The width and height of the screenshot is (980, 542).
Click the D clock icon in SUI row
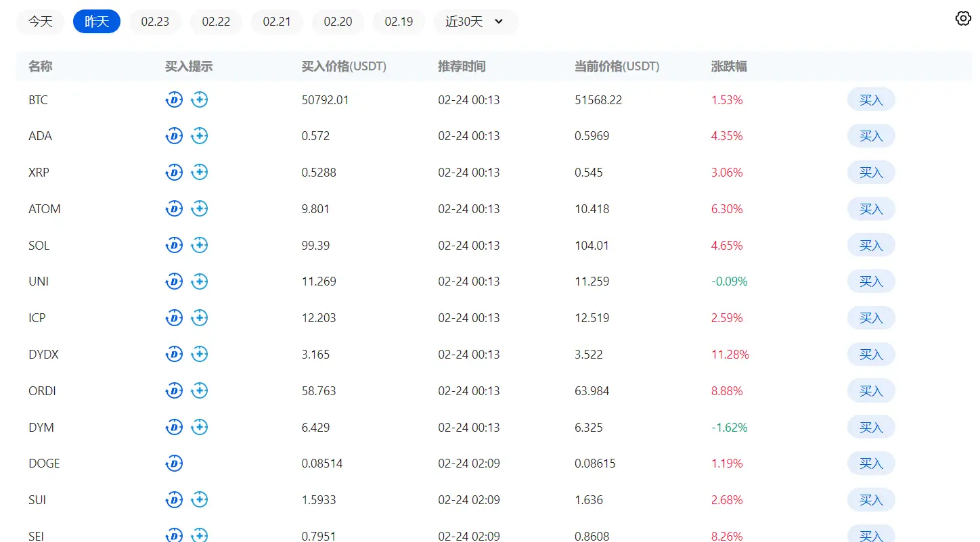[x=175, y=500]
